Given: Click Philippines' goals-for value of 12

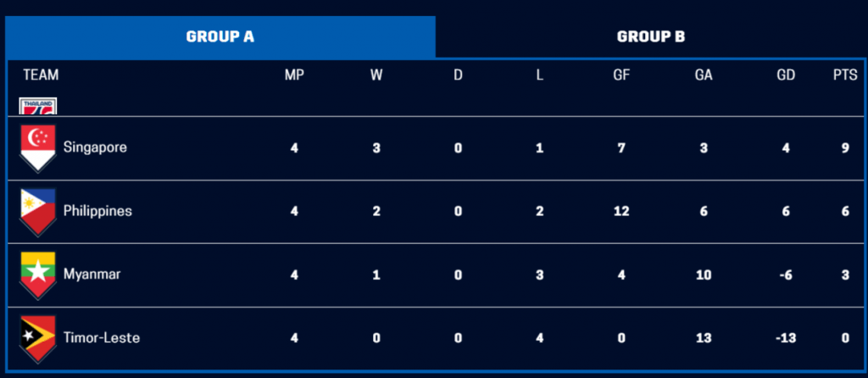Looking at the screenshot, I should click(621, 211).
